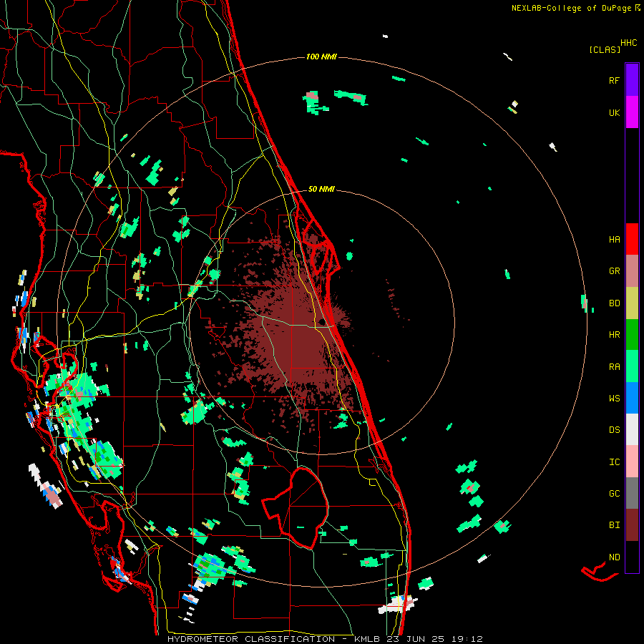The image size is (644, 644).
Task: Click the BI legend label
Action: point(614,525)
